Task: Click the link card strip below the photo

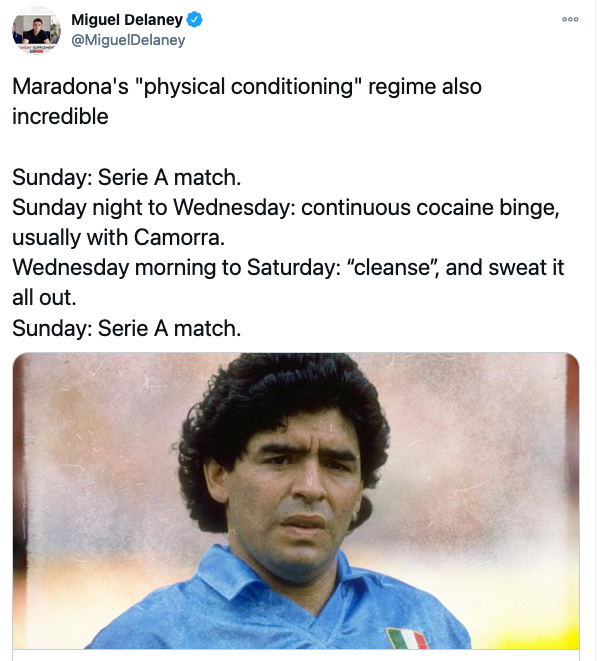Action: click(x=296, y=655)
